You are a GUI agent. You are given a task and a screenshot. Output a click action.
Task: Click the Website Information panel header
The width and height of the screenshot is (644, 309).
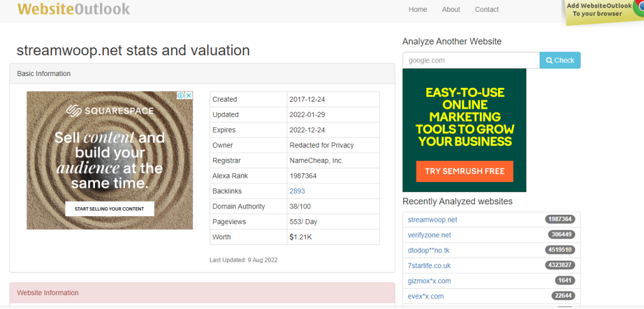pyautogui.click(x=202, y=293)
